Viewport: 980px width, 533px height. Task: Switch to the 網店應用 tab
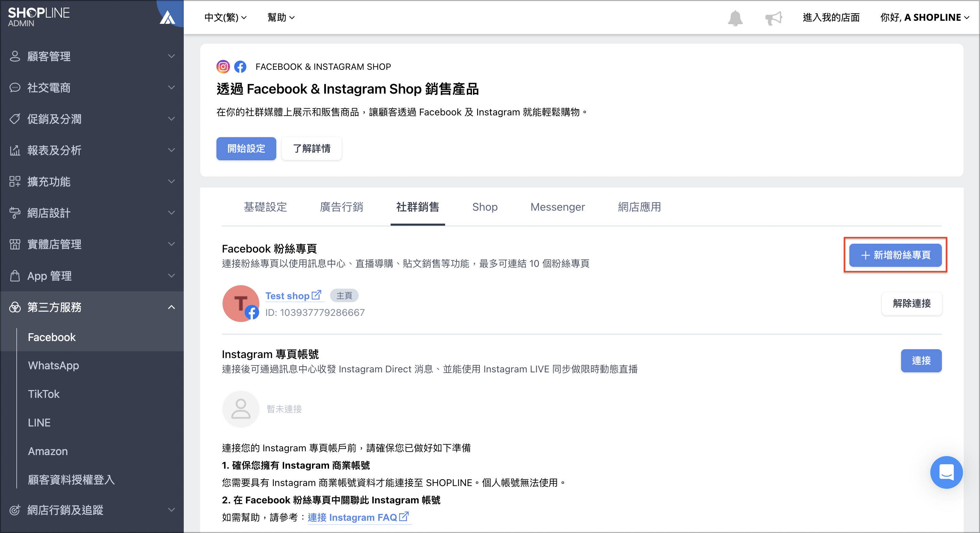point(639,207)
